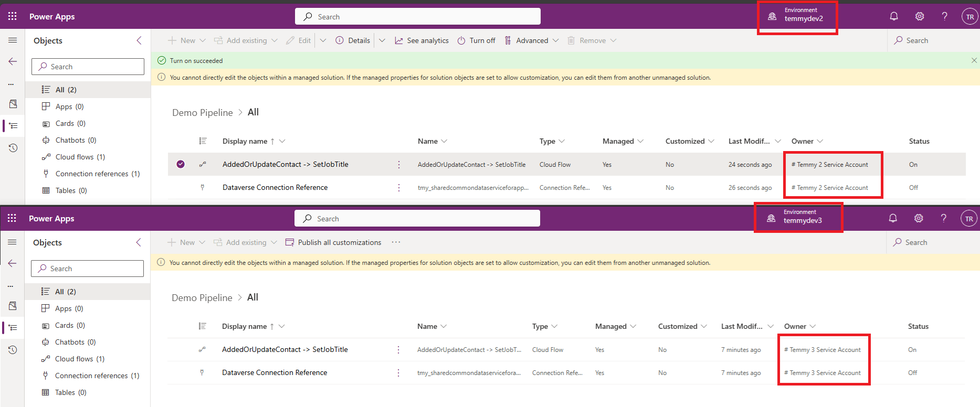Toggle hamburger navigation menu in temmydev2 window

pos(13,40)
